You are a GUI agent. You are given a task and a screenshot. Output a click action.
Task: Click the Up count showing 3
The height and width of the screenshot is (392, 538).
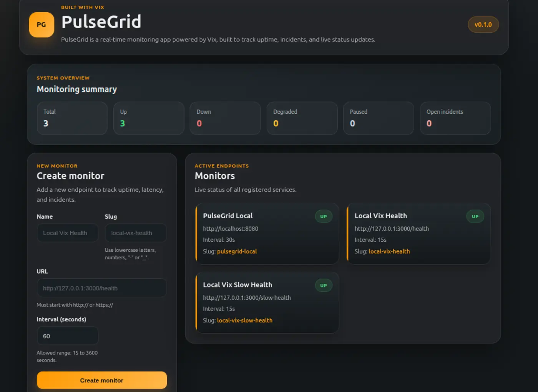pos(148,118)
